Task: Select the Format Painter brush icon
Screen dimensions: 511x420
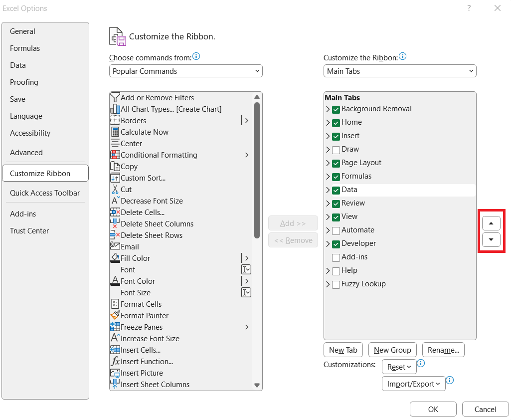Action: coord(115,315)
